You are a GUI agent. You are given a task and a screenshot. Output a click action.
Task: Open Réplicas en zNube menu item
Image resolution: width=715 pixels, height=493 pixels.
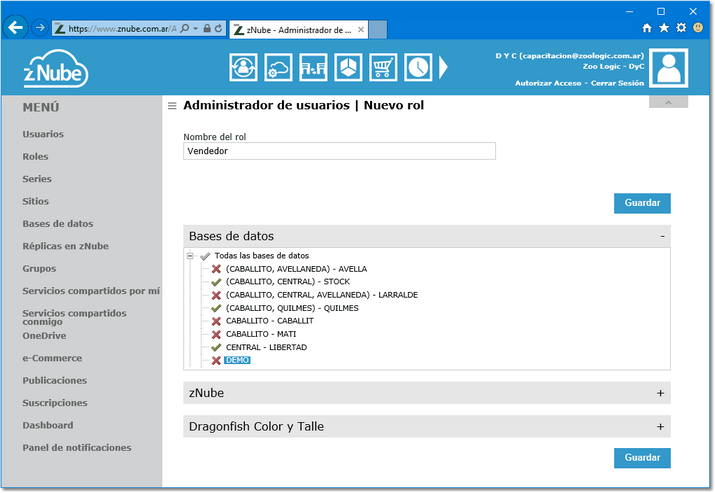coord(66,246)
